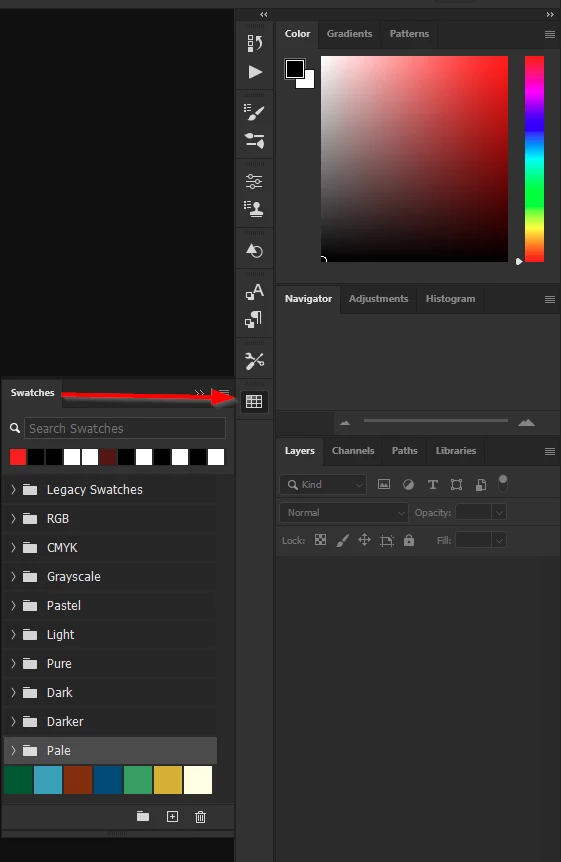Open the Brushes panel icon

[x=254, y=141]
